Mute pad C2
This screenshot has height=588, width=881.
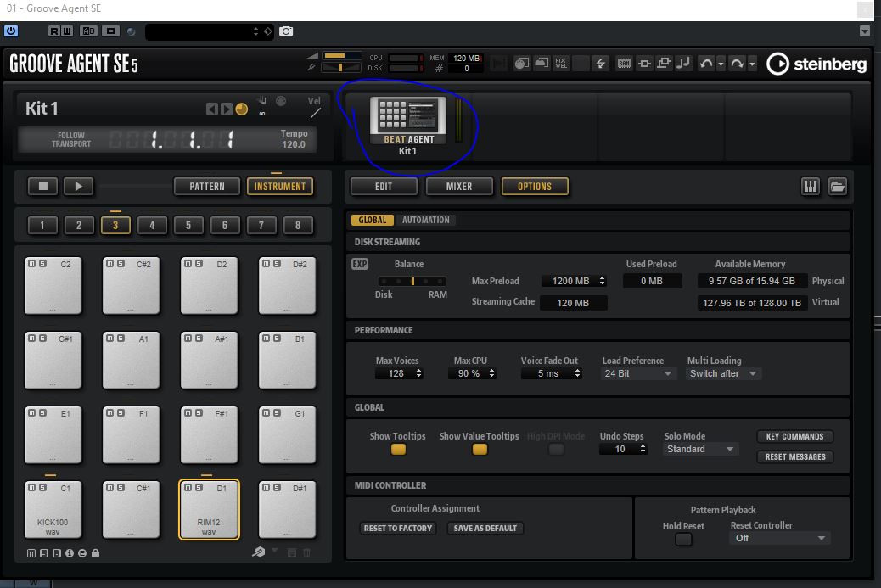[x=32, y=263]
